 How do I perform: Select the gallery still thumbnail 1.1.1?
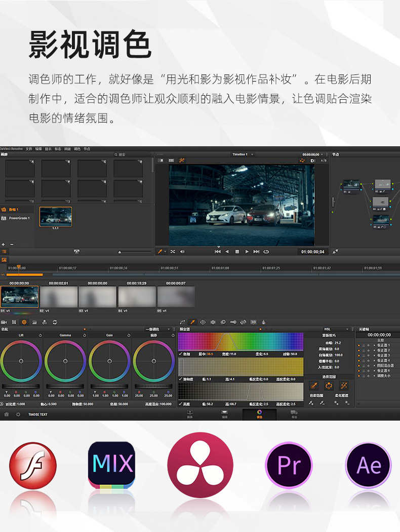coord(56,217)
